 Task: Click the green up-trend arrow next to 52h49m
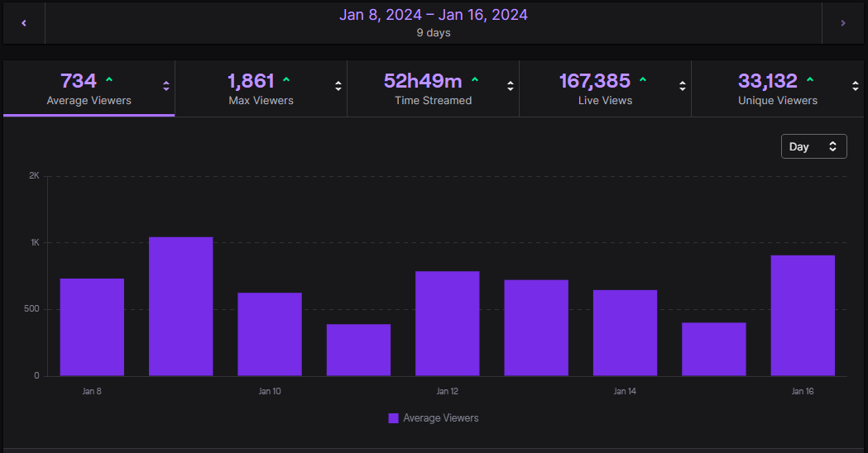(x=474, y=80)
